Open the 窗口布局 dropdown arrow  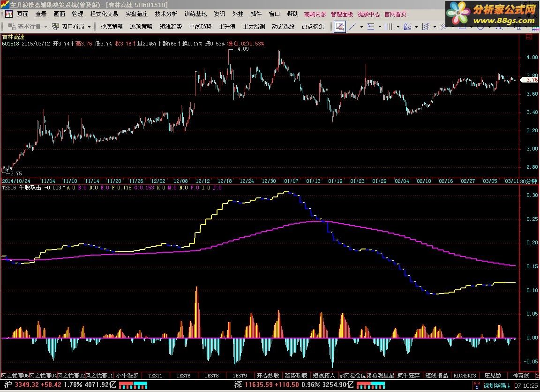[89, 27]
